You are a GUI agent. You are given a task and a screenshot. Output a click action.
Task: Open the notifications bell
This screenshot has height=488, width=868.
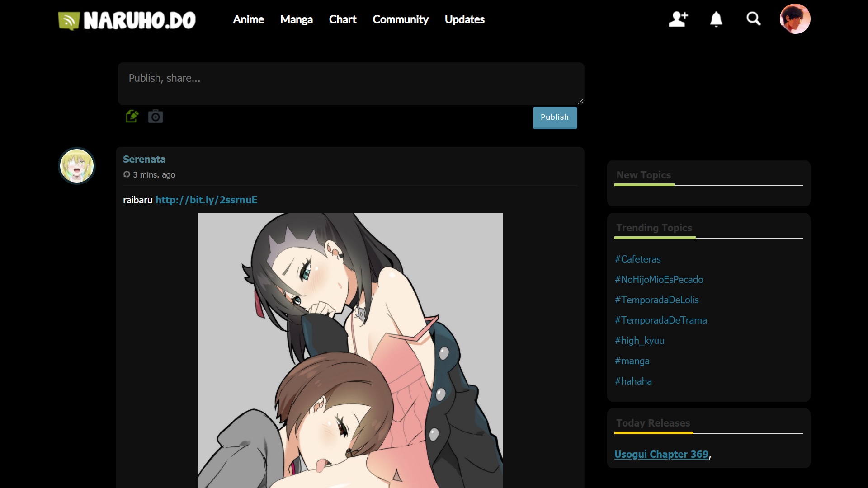716,19
